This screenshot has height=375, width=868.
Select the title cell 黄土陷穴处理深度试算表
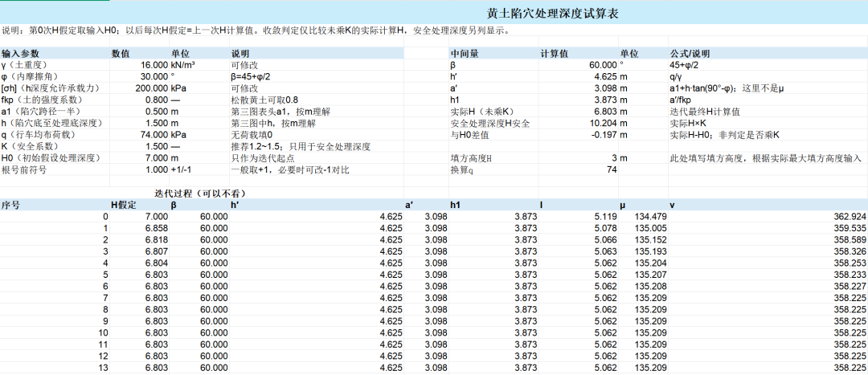552,14
